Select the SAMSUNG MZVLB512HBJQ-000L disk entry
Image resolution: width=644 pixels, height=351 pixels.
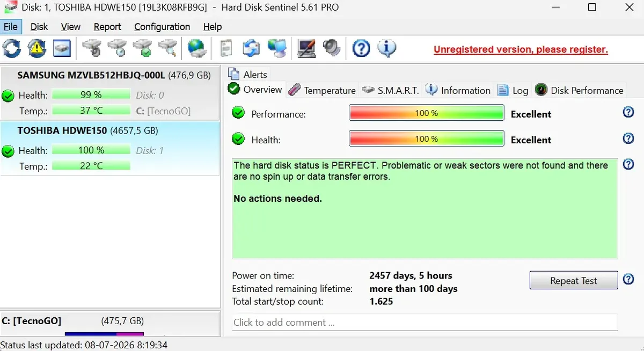[109, 93]
